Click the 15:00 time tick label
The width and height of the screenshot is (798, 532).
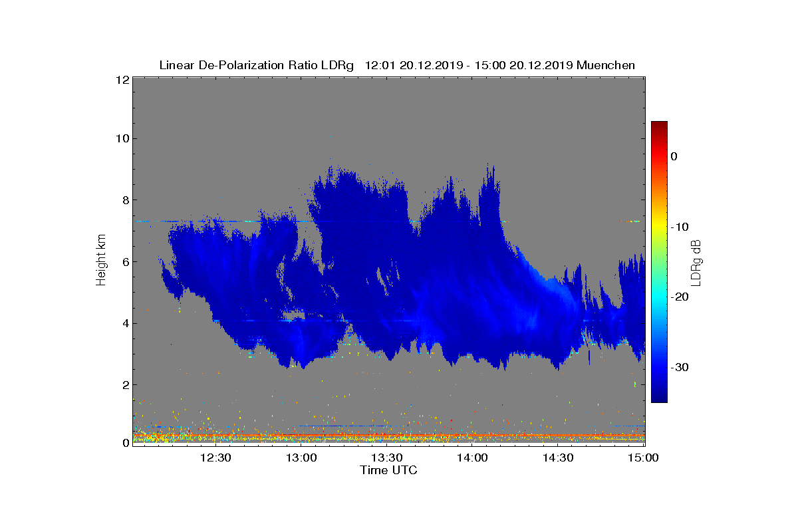(643, 458)
